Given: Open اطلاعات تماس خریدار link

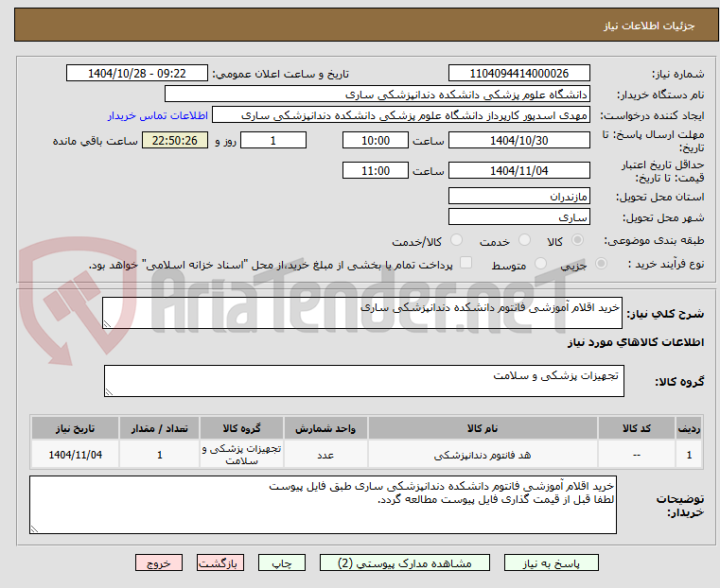Looking at the screenshot, I should click(158, 115).
